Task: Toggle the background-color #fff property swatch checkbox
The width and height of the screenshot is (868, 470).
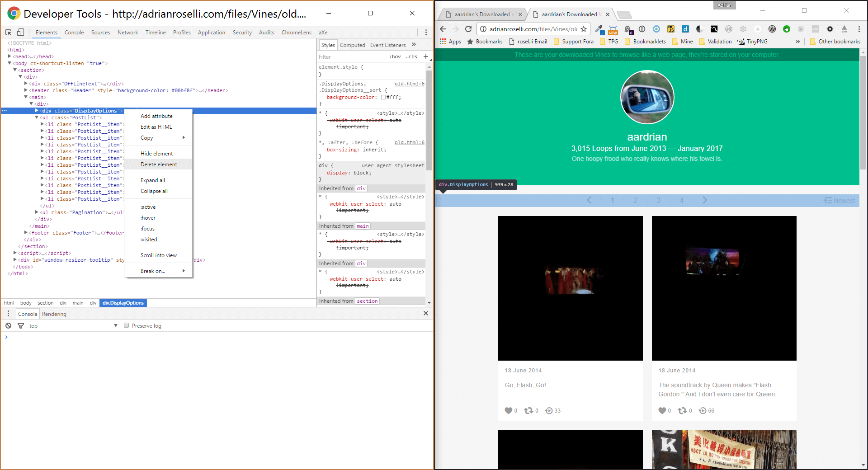Action: (383, 97)
